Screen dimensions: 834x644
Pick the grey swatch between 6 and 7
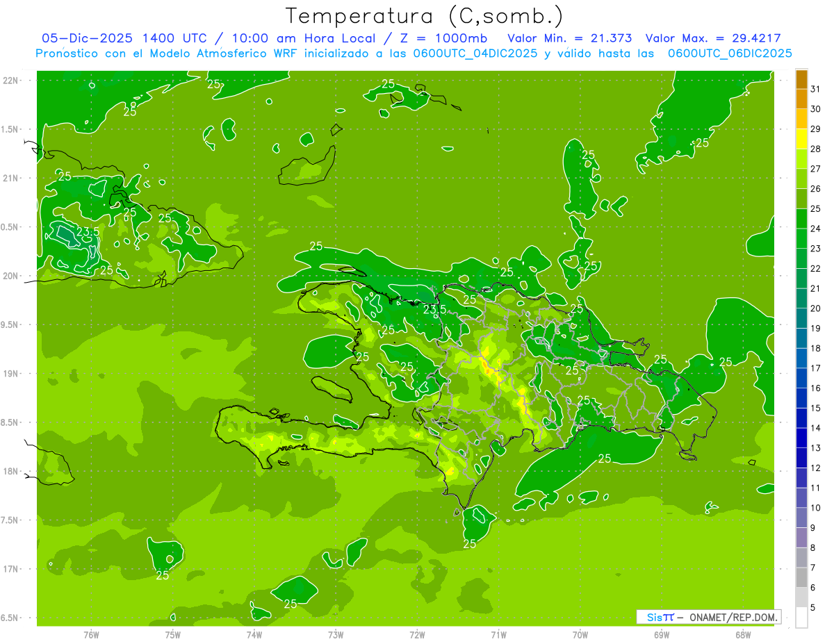pyautogui.click(x=801, y=577)
